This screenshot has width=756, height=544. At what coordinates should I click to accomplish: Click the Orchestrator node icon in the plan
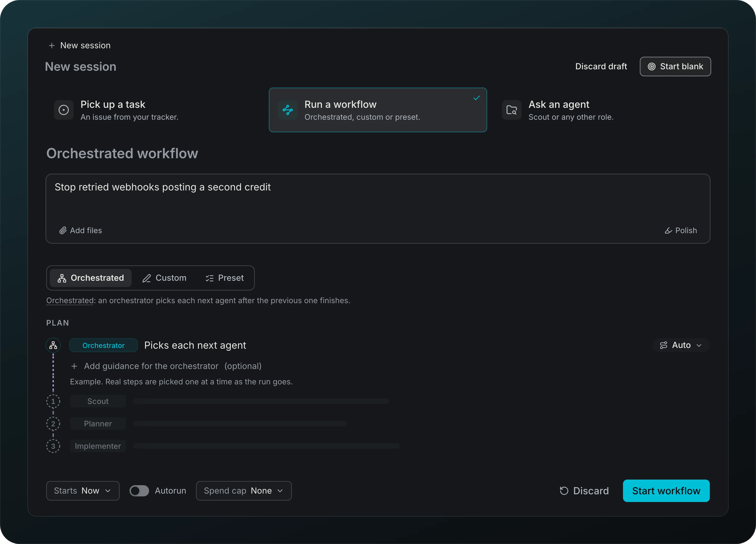pos(53,345)
